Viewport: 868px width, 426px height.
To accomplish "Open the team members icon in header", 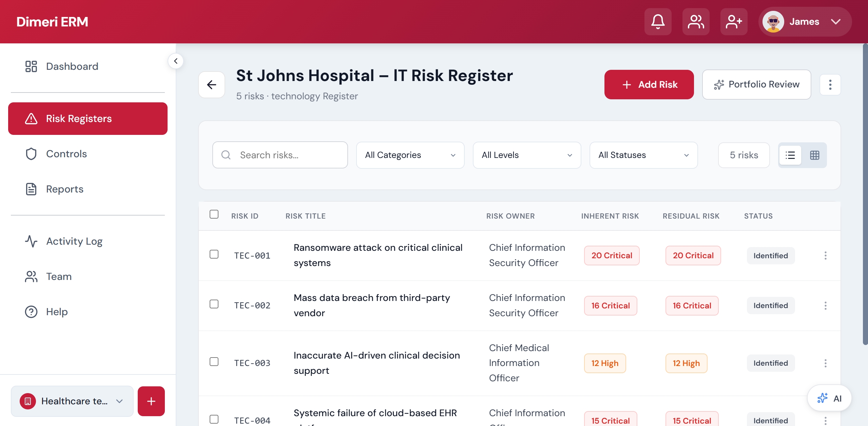I will [x=696, y=22].
